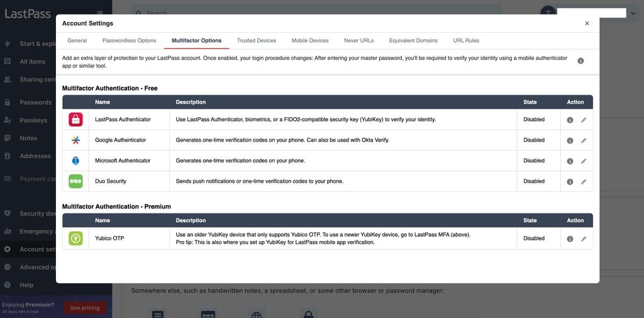Open the Passwordless Options tab

click(x=130, y=41)
